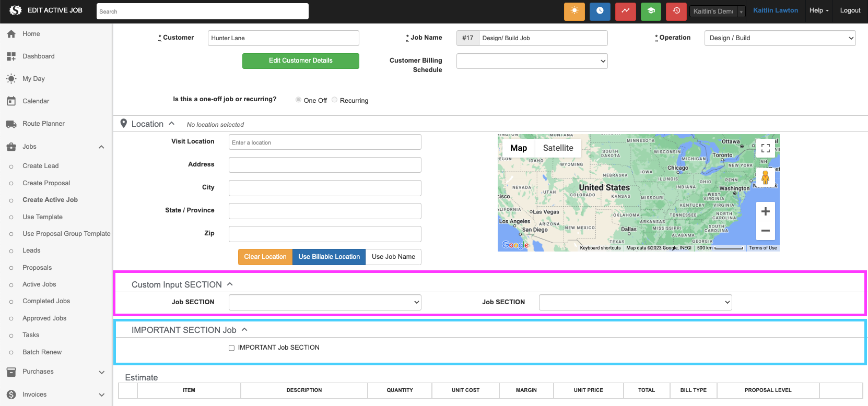This screenshot has width=868, height=406.
Task: Open the green graduation cap icon
Action: point(651,11)
